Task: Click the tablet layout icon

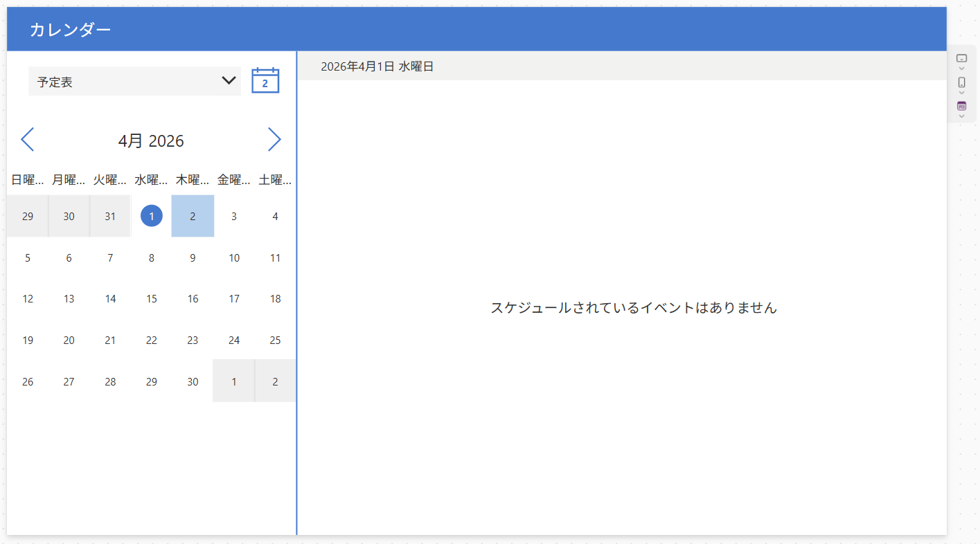Action: [961, 58]
